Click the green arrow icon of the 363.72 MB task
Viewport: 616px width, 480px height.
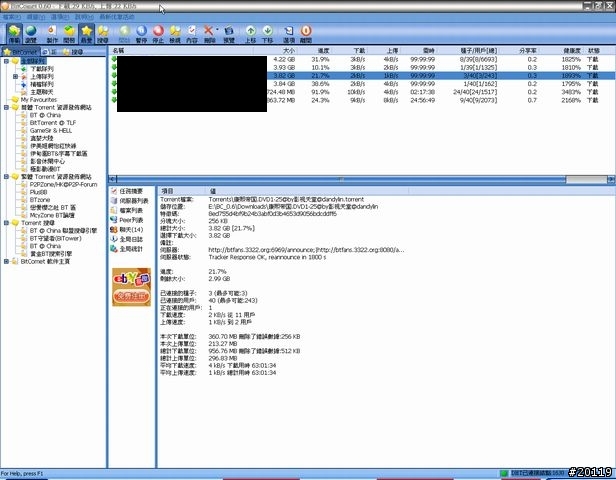click(x=114, y=100)
